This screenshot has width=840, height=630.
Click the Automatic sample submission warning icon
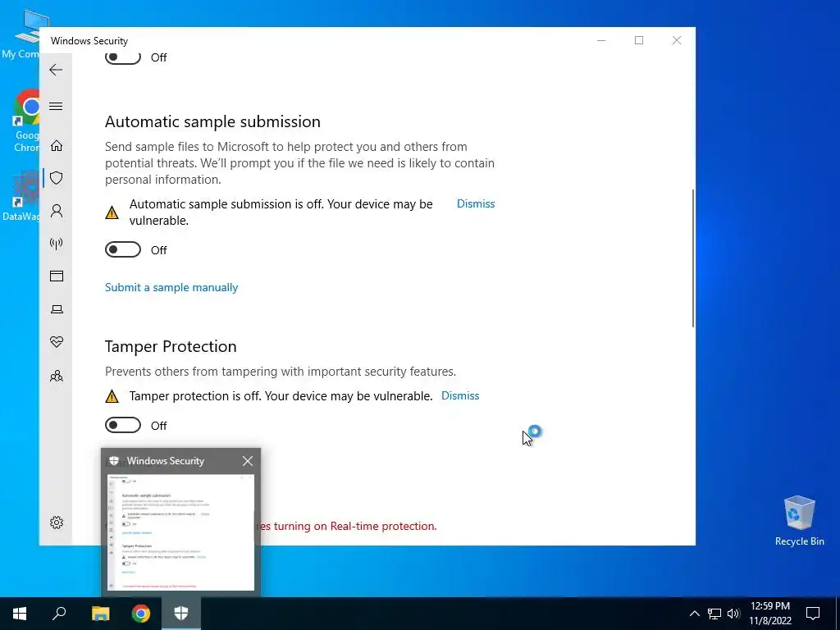click(x=112, y=212)
